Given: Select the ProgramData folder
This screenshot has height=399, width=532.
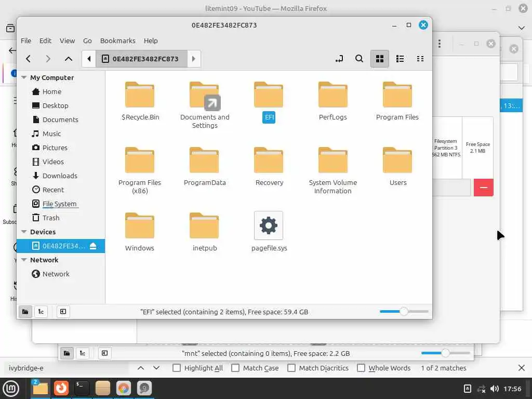Looking at the screenshot, I should click(x=204, y=160).
